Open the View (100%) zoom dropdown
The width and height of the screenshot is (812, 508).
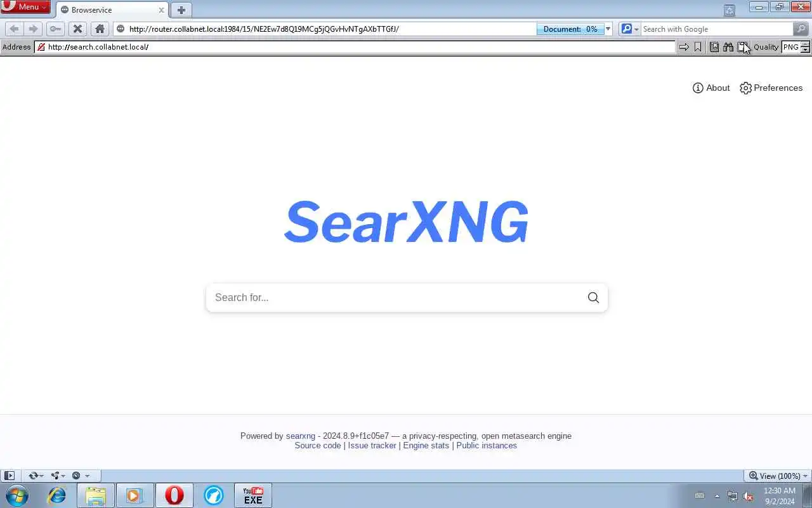tap(778, 476)
